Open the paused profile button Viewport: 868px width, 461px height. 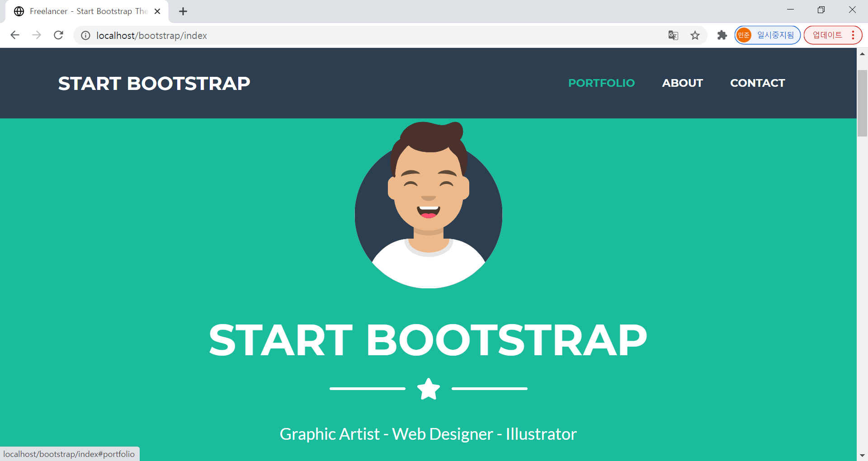coord(767,35)
